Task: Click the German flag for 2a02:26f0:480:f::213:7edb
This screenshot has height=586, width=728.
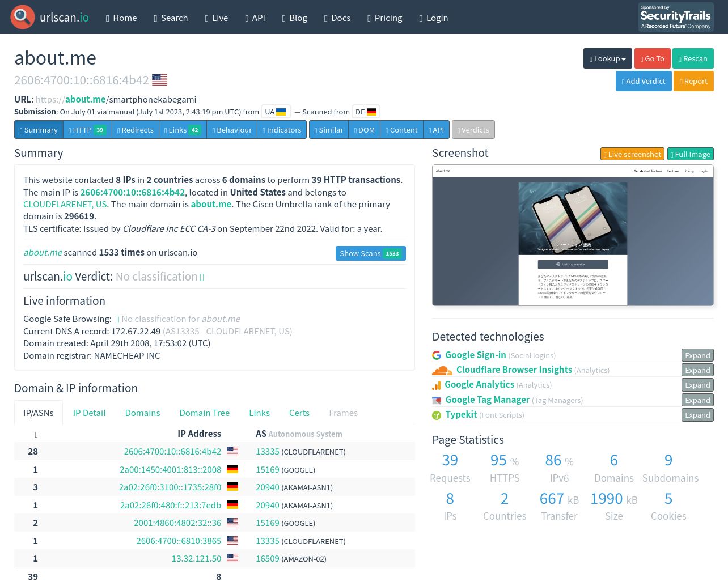Action: (x=232, y=505)
